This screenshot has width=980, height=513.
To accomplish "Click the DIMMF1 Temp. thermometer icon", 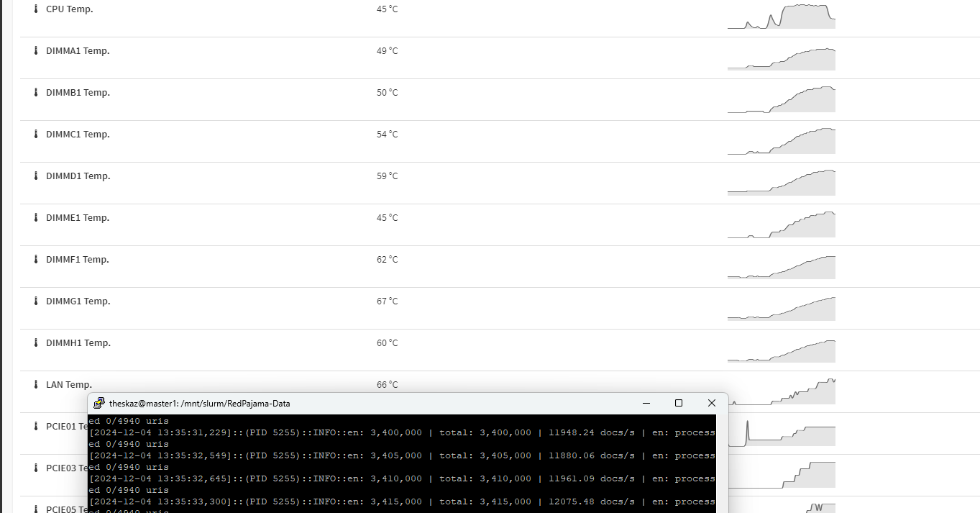I will pyautogui.click(x=35, y=259).
